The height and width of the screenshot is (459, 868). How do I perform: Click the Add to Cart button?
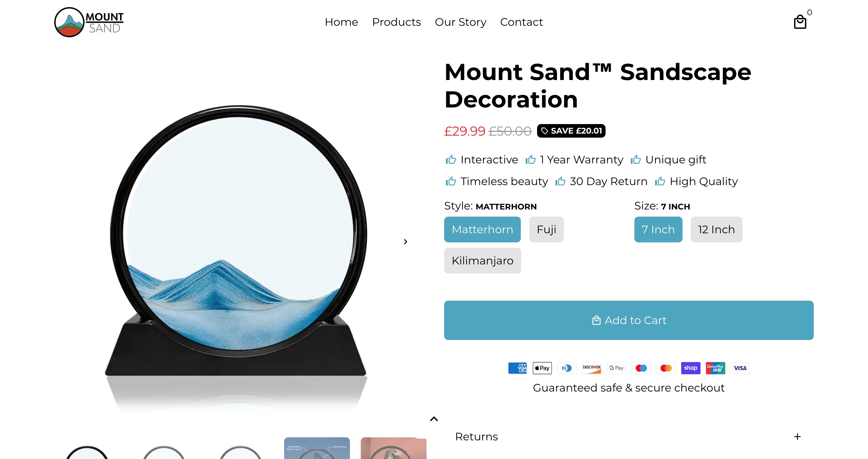pos(629,320)
